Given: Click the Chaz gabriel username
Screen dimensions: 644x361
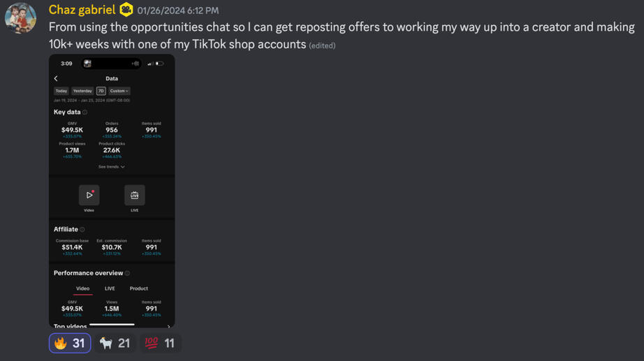Looking at the screenshot, I should pyautogui.click(x=82, y=10).
